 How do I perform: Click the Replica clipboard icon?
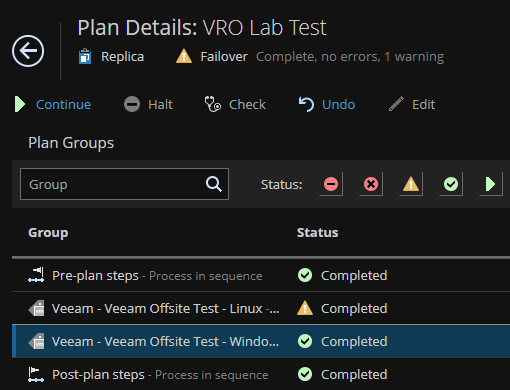point(85,56)
